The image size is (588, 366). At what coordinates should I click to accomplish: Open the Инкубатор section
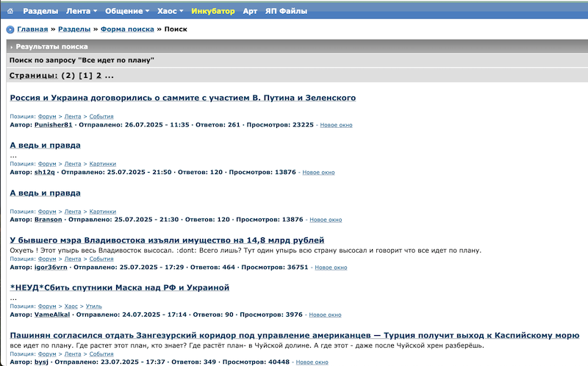click(213, 11)
